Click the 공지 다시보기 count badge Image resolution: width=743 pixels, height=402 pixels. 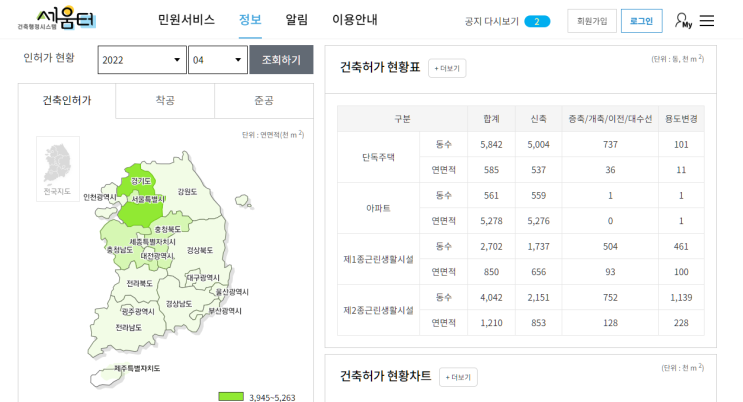click(537, 21)
